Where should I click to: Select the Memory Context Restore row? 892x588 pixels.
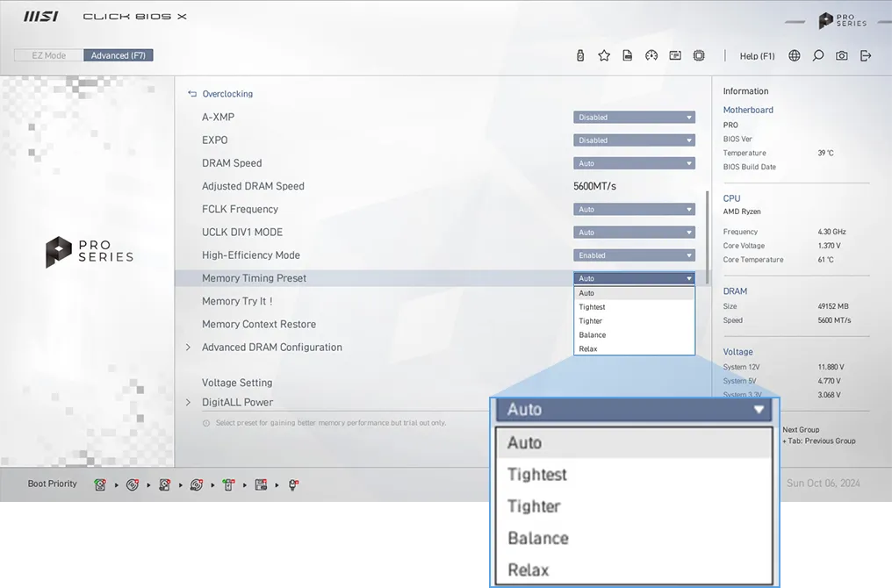pyautogui.click(x=259, y=324)
